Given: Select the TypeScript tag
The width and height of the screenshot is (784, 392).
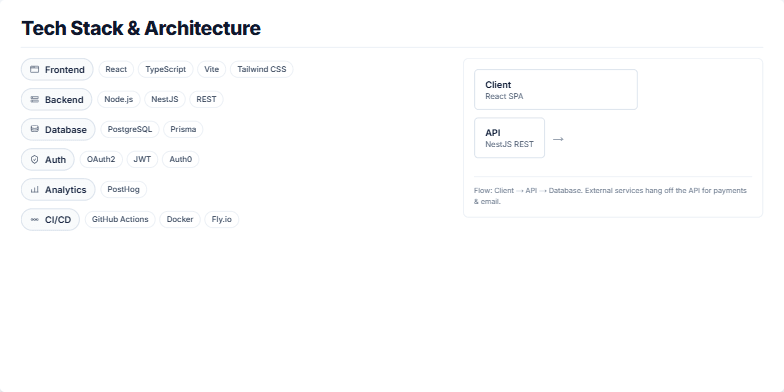Looking at the screenshot, I should [x=166, y=69].
